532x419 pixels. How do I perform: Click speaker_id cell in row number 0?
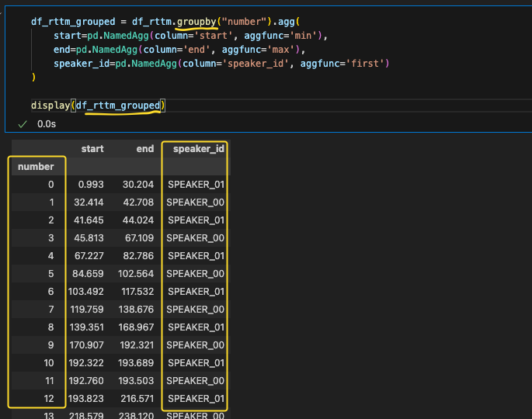(196, 185)
